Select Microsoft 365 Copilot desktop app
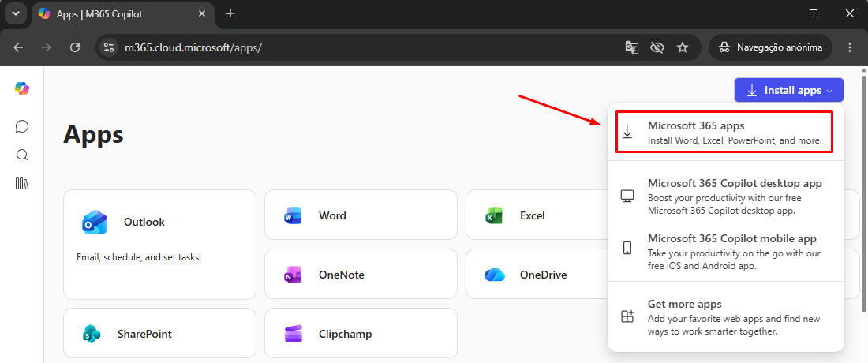 coord(726,196)
